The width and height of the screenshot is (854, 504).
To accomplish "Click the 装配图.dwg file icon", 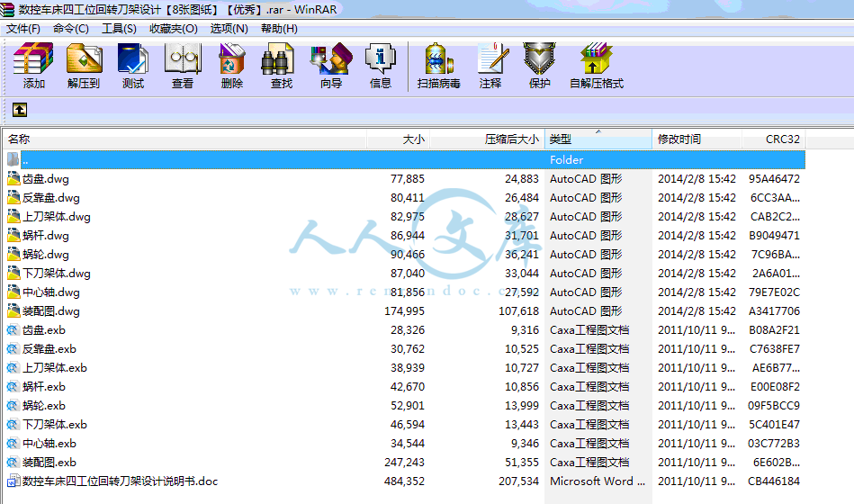I will (13, 310).
